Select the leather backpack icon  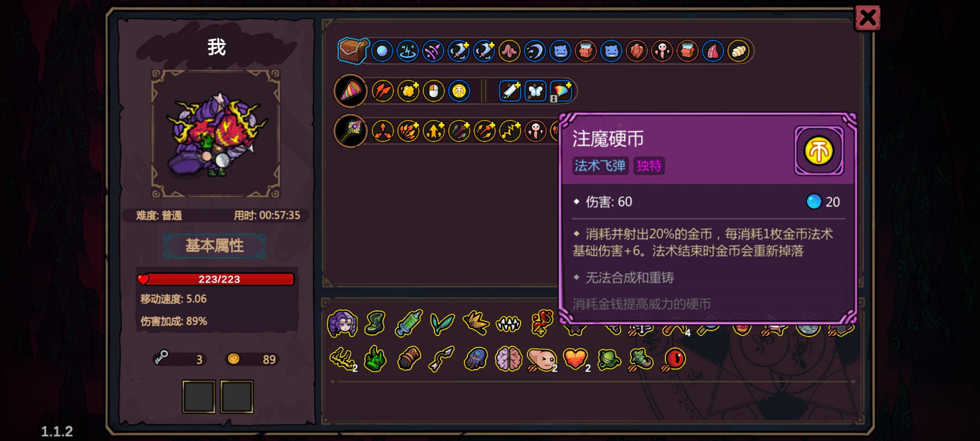(x=352, y=51)
